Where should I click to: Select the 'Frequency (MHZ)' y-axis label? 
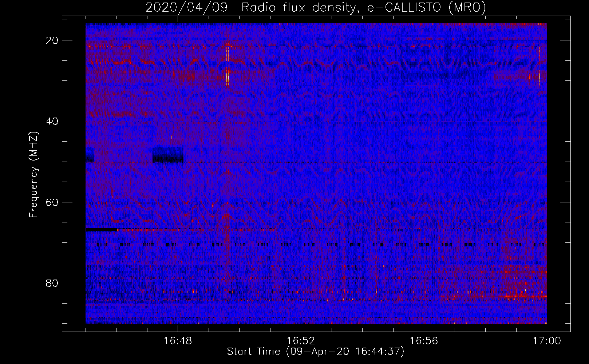(33, 175)
